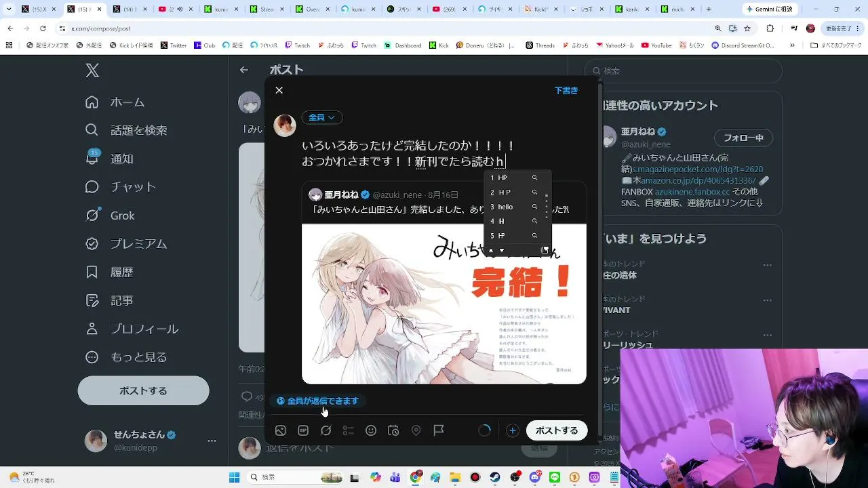Screen dimensions: 868x488
Task: Click the sidebar ポストする button
Action: coord(143,391)
